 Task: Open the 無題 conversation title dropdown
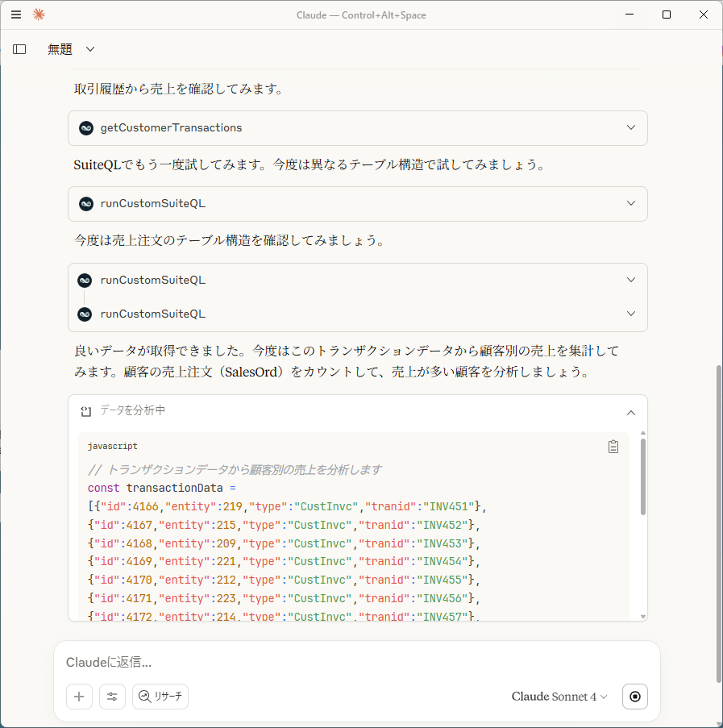(x=71, y=49)
